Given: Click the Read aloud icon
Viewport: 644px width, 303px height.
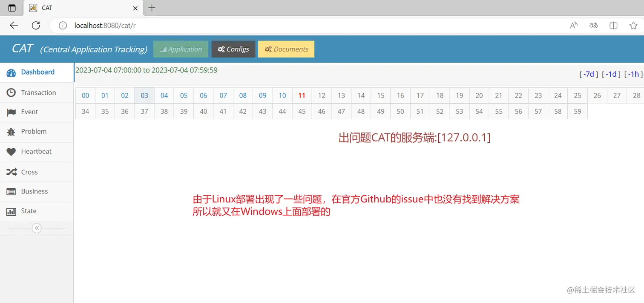Looking at the screenshot, I should tap(574, 25).
